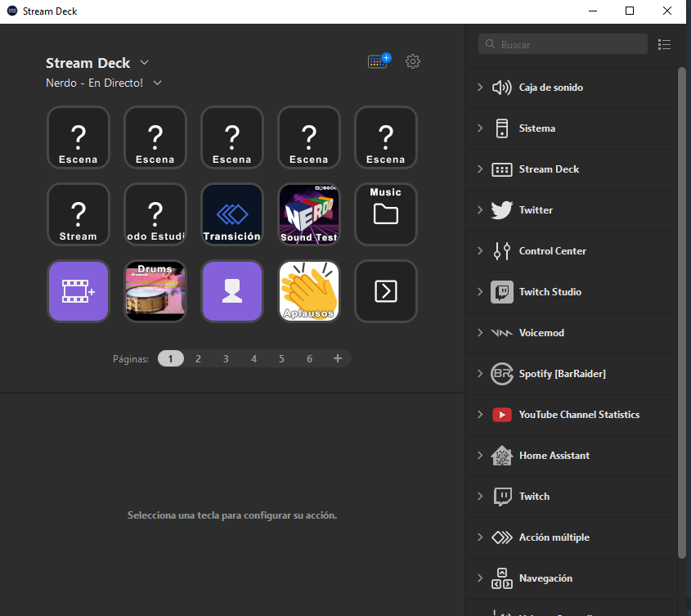691x616 pixels.
Task: Switch to page 3 of the deck
Action: (x=226, y=358)
